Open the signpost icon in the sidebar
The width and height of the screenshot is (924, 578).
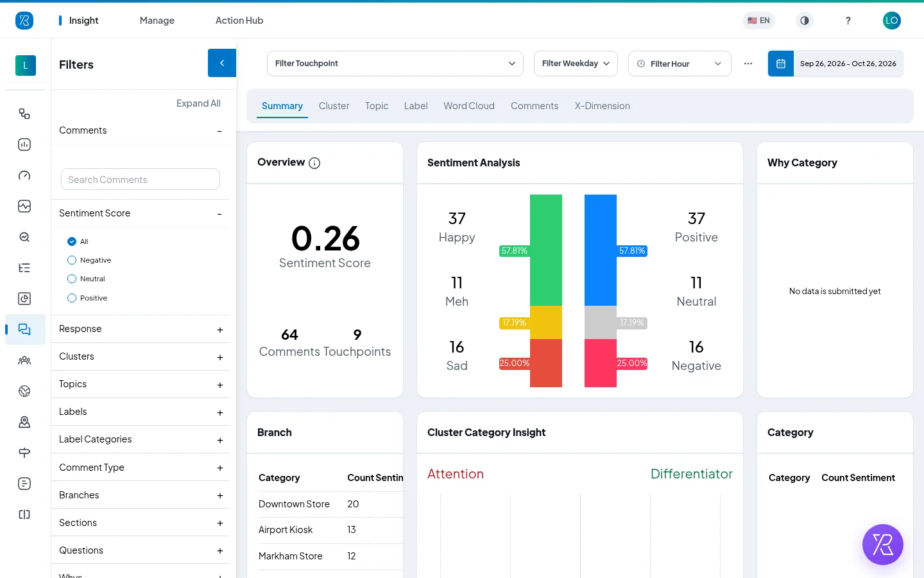coord(24,453)
